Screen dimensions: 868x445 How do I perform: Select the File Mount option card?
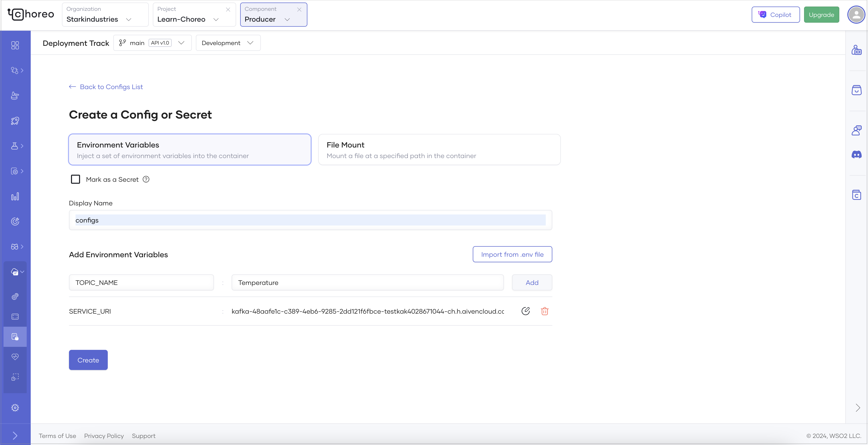(439, 150)
